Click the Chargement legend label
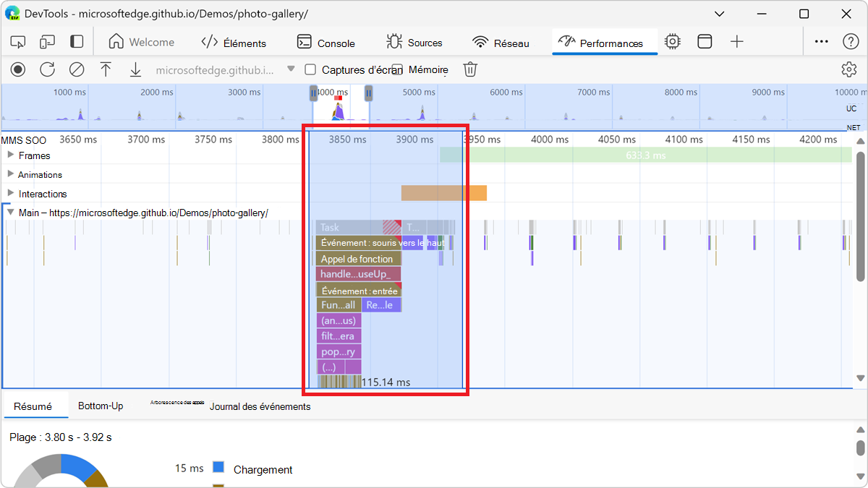 [263, 469]
